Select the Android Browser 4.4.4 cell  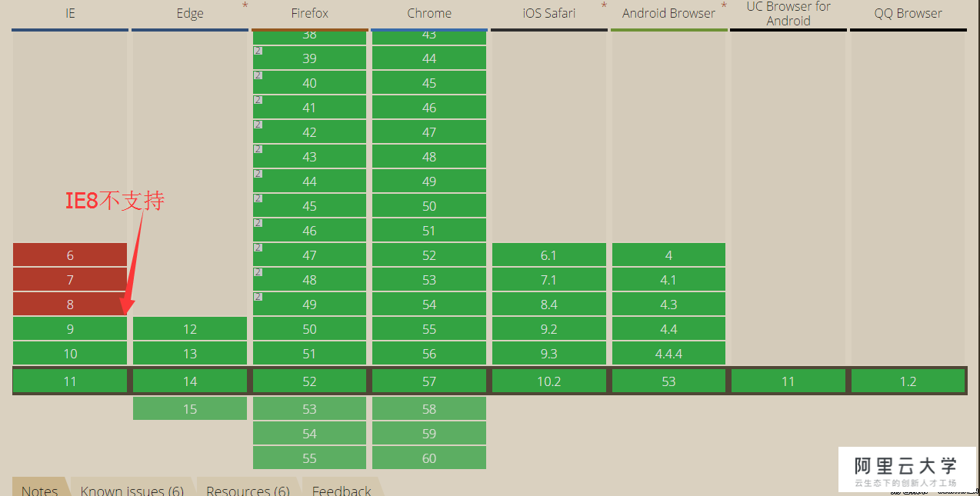(668, 354)
